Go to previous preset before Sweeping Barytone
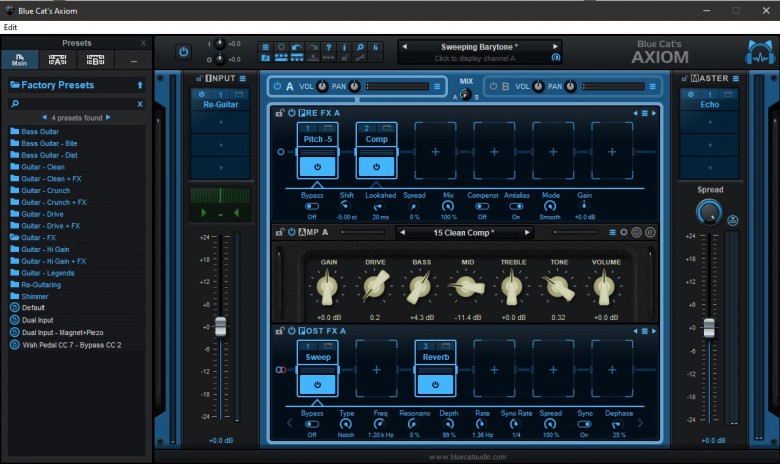 (404, 47)
